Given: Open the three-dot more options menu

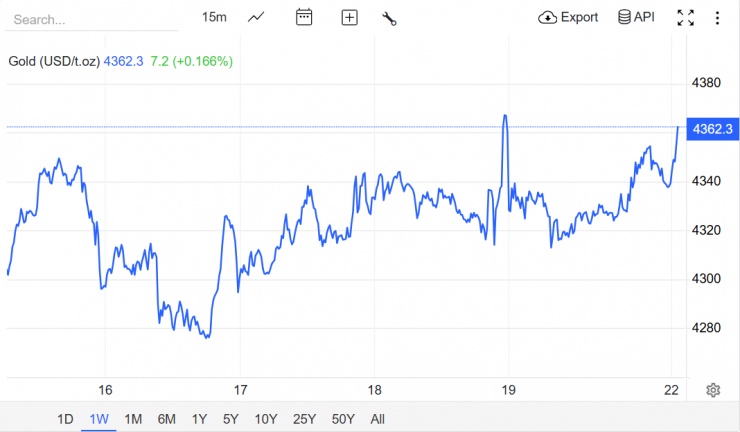Looking at the screenshot, I should 717,17.
